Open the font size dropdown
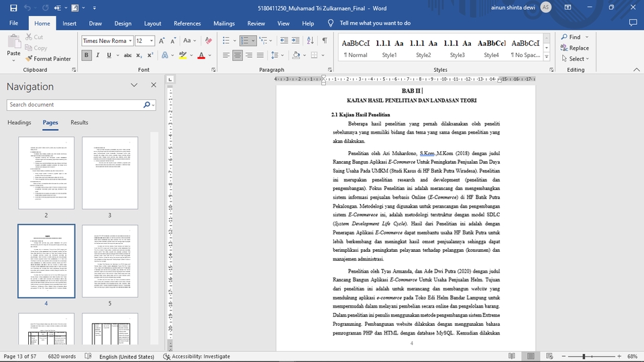The height and width of the screenshot is (362, 644). pos(152,41)
